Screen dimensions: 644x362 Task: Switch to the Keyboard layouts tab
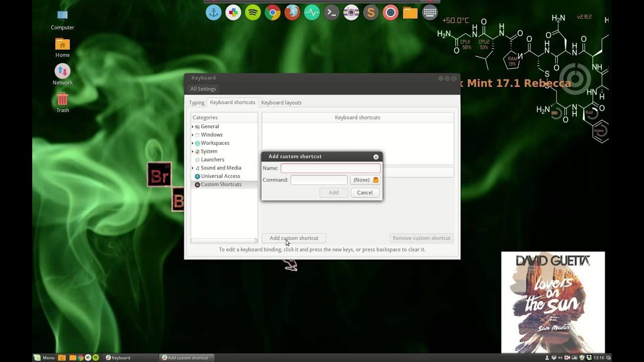tap(281, 102)
